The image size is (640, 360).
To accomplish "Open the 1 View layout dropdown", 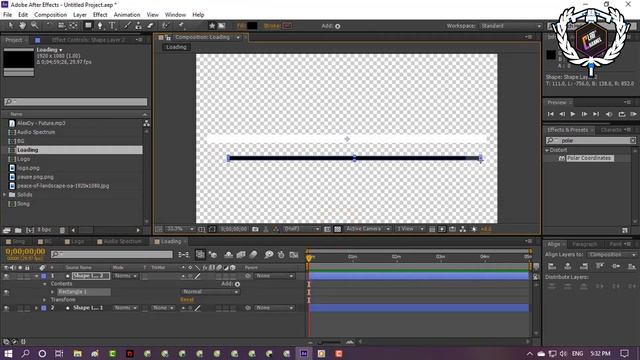I will [410, 229].
